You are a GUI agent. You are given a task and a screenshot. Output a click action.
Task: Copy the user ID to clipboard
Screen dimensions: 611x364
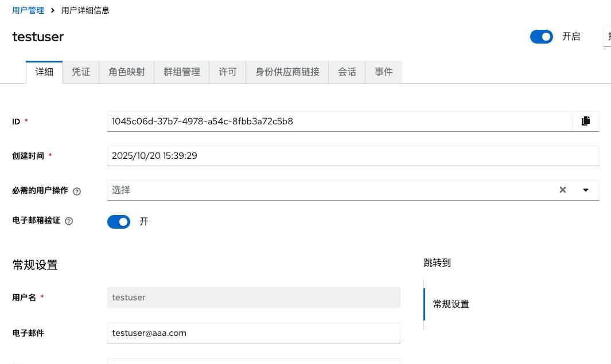pyautogui.click(x=585, y=121)
